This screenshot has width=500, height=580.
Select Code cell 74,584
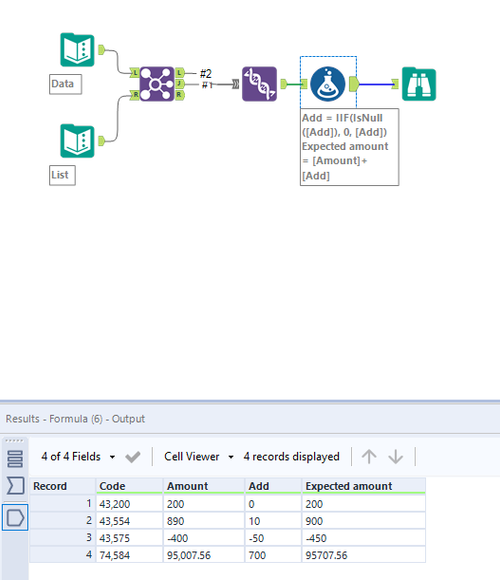click(129, 555)
